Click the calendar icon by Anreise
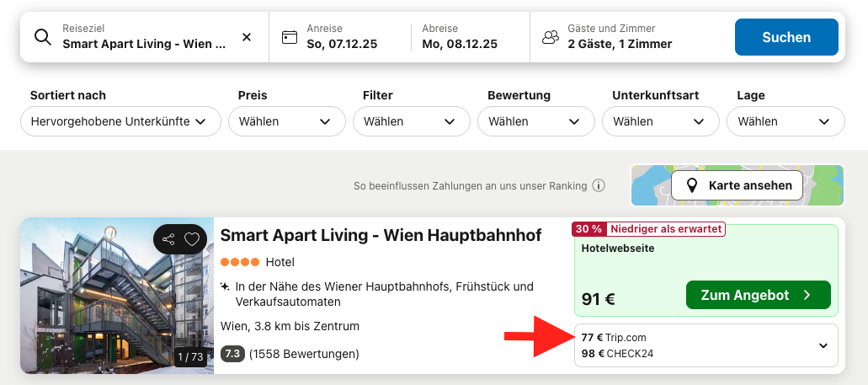 click(290, 37)
